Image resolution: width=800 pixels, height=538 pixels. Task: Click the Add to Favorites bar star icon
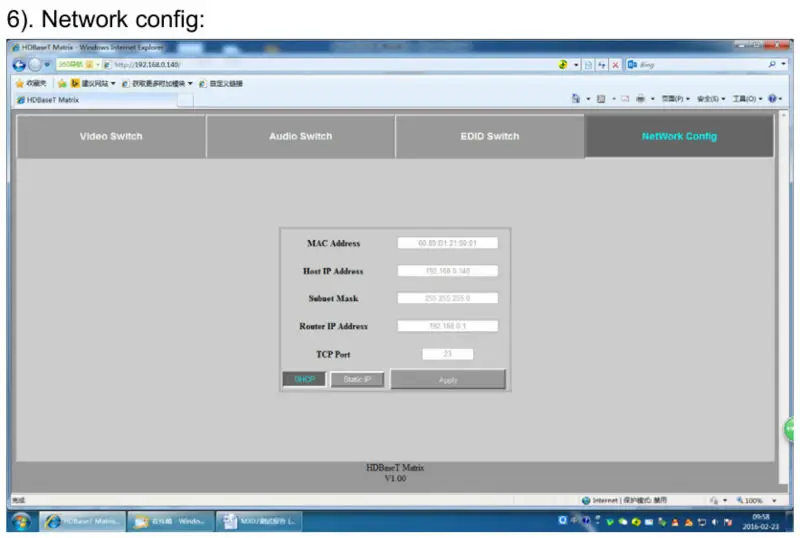(62, 83)
